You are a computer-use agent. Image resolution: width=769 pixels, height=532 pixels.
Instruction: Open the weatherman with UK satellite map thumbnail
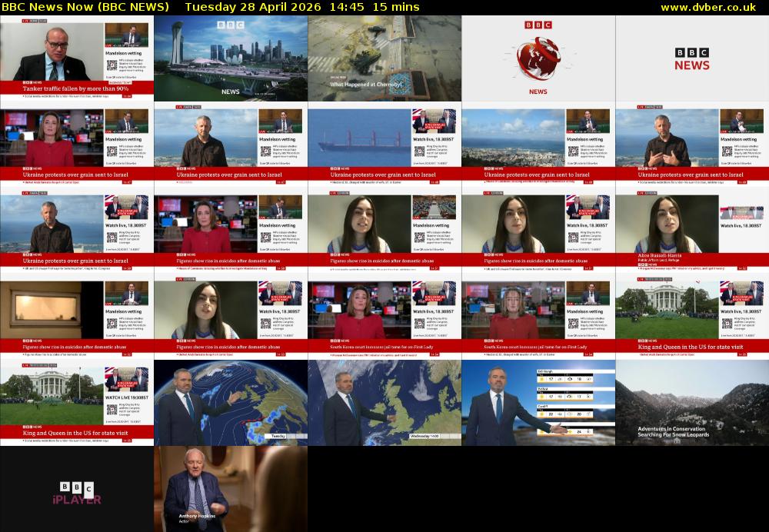384,403
